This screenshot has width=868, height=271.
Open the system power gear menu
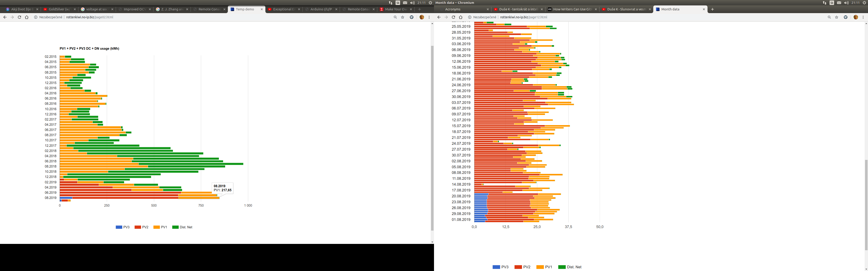[x=864, y=3]
